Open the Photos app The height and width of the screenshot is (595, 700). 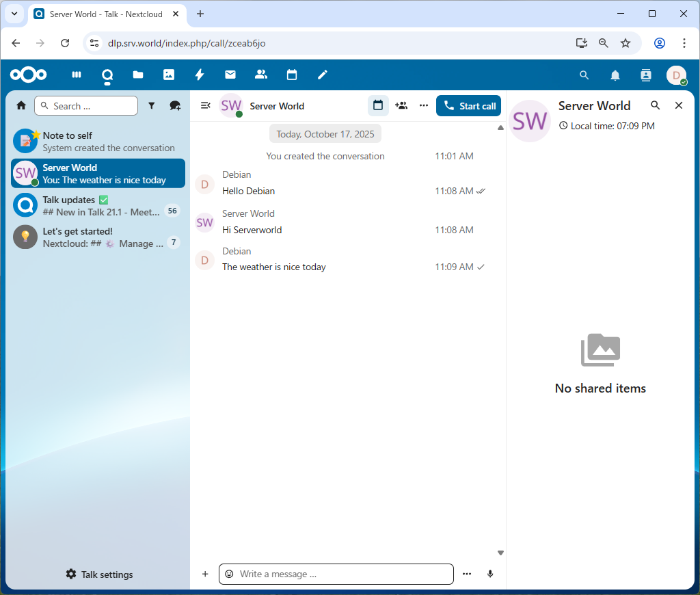coord(168,75)
